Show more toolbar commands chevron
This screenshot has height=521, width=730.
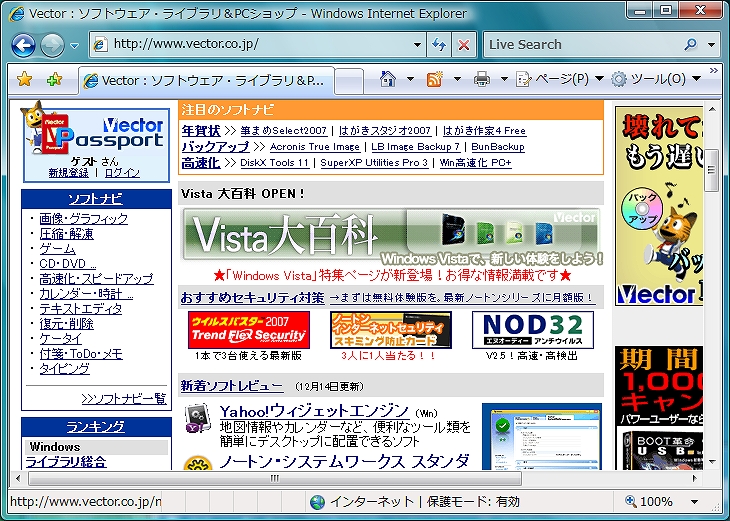pyautogui.click(x=714, y=71)
